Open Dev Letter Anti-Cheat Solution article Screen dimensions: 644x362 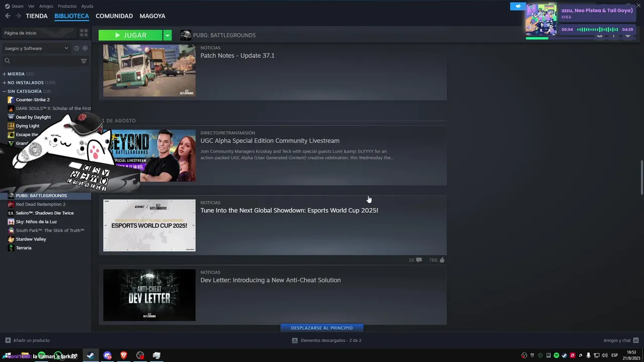(271, 280)
